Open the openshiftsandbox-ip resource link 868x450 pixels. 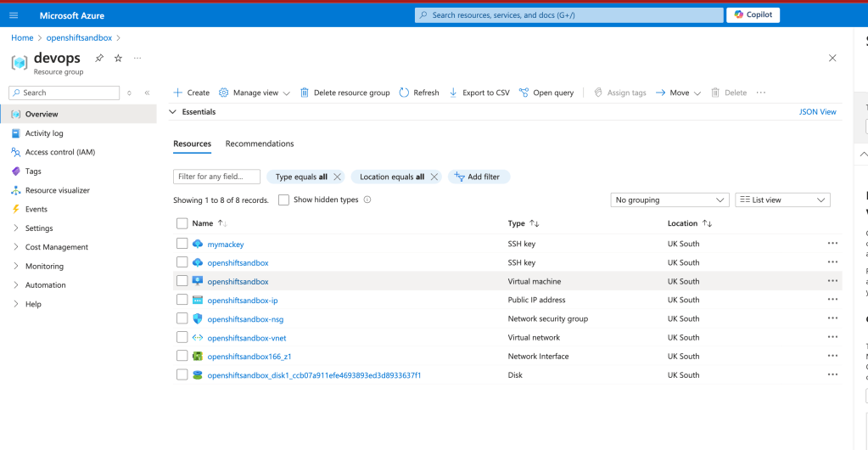[243, 301]
